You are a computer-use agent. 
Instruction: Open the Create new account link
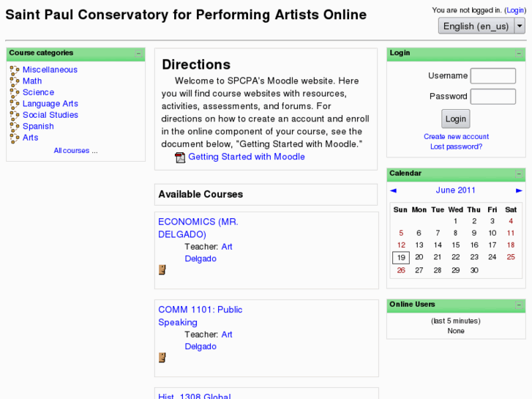pos(456,137)
